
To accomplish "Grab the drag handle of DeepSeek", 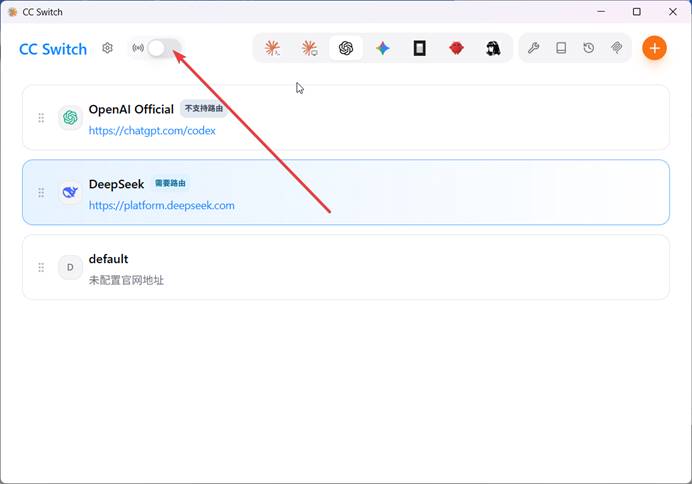I will coord(41,192).
